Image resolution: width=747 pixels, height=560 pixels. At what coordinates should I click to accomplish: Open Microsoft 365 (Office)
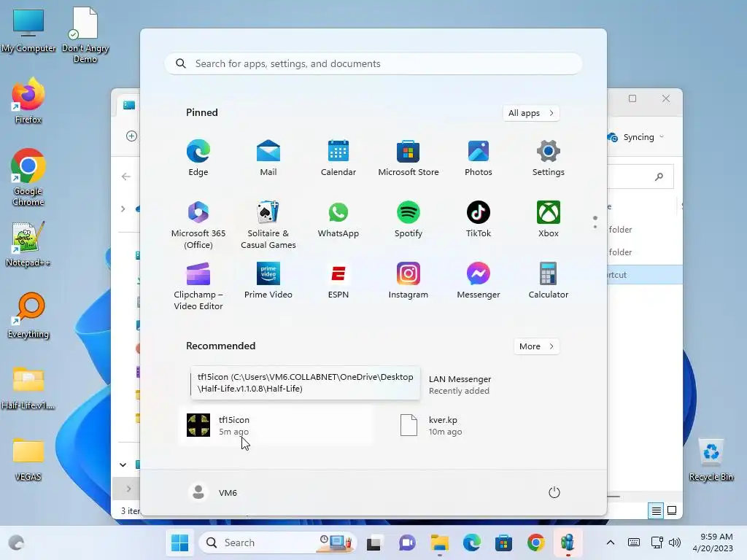[198, 225]
